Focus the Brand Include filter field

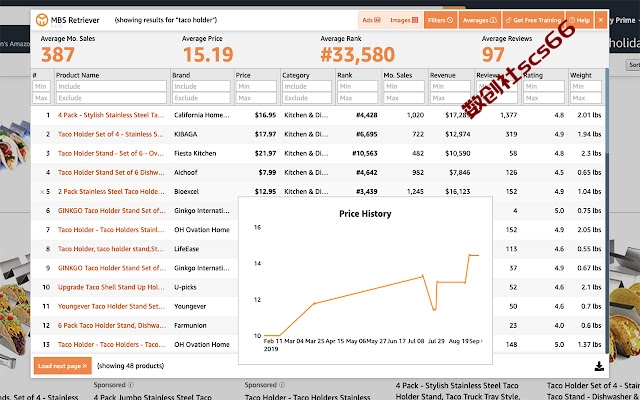point(201,86)
